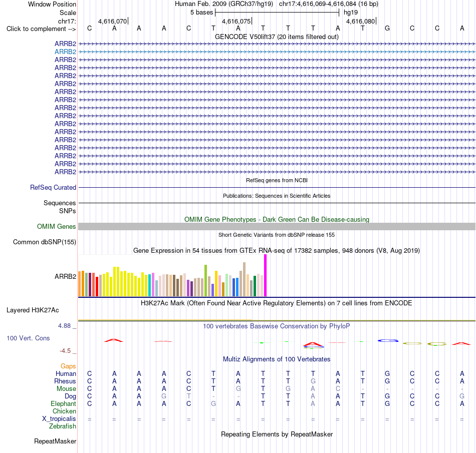Click the '5 bases' scale bar label

coord(201,13)
